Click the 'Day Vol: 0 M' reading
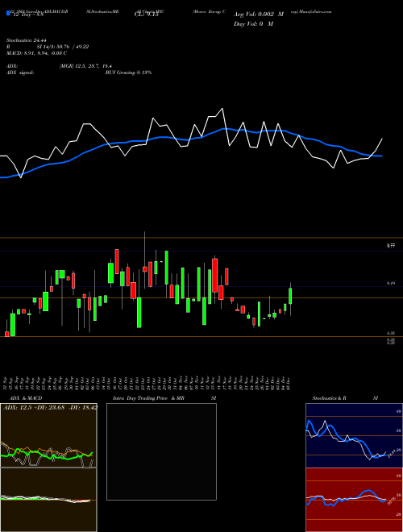This screenshot has height=532, width=403. pos(253,24)
